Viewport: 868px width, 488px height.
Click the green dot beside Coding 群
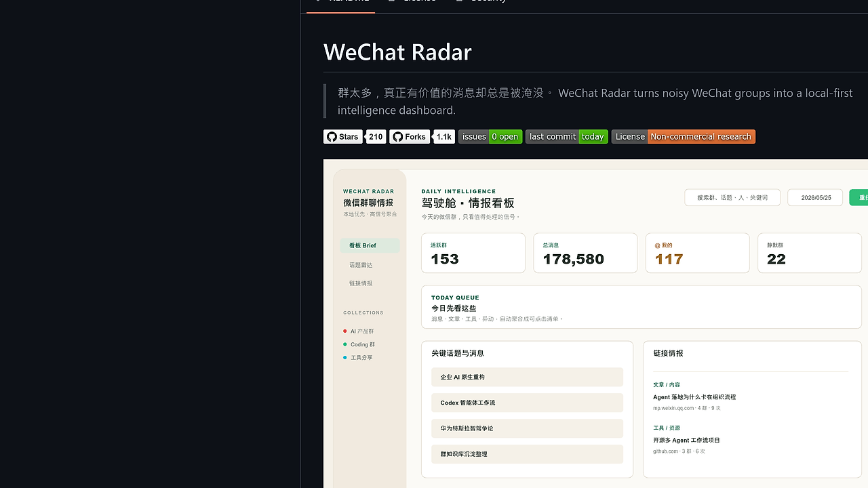tap(345, 344)
